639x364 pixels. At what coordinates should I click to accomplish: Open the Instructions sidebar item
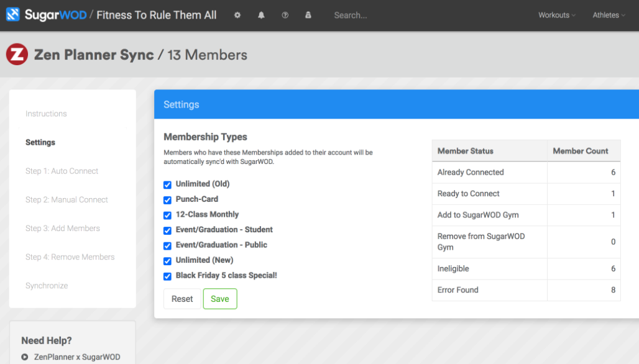coord(46,114)
